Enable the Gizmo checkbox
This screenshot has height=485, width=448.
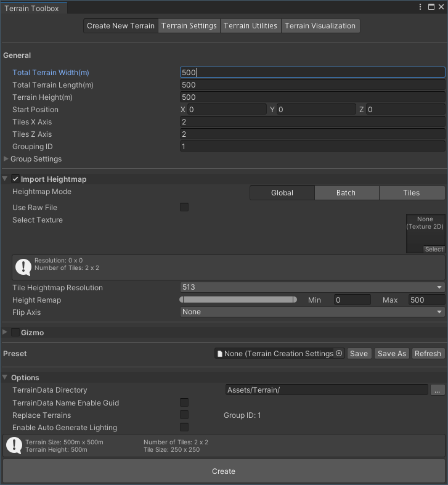(15, 333)
